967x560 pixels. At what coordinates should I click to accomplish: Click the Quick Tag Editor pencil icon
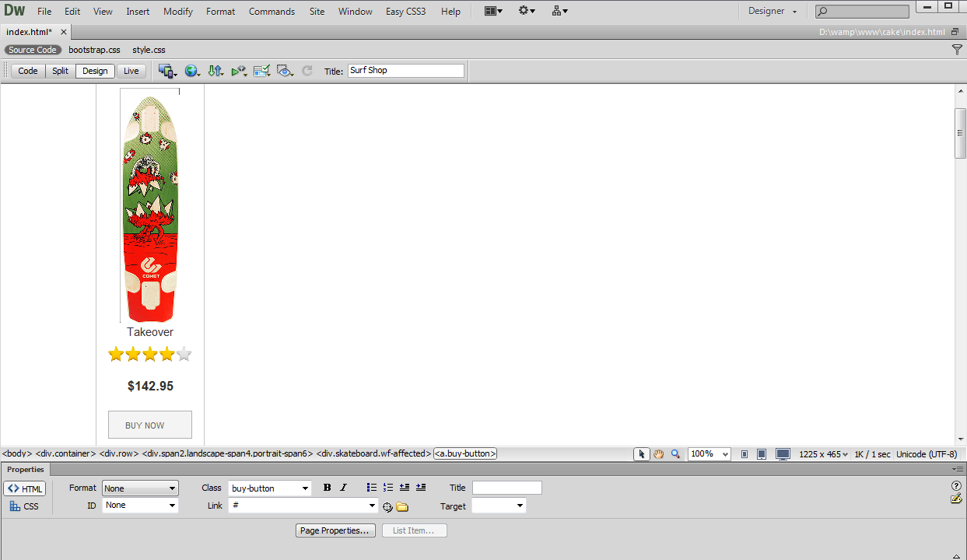pyautogui.click(x=956, y=499)
